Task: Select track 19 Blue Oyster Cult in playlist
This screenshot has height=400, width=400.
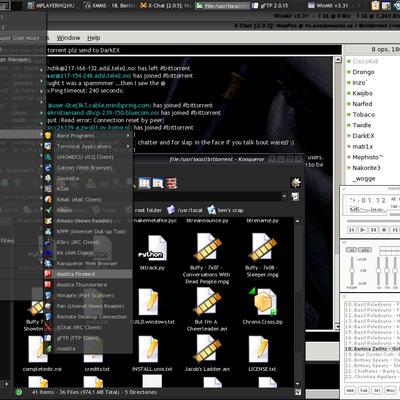Action: click(x=372, y=354)
